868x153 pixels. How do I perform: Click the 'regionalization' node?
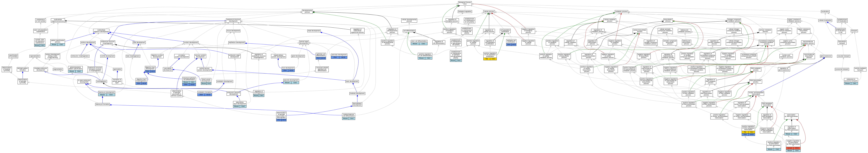pyautogui.click(x=35, y=56)
